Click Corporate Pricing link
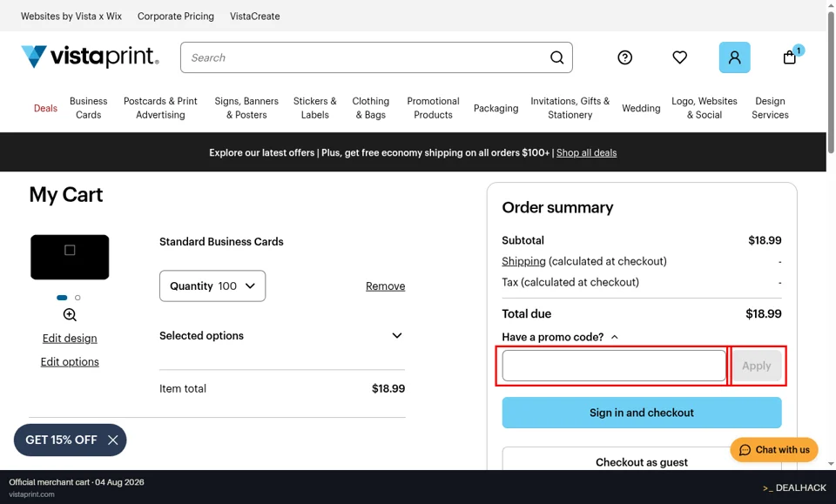 175,16
